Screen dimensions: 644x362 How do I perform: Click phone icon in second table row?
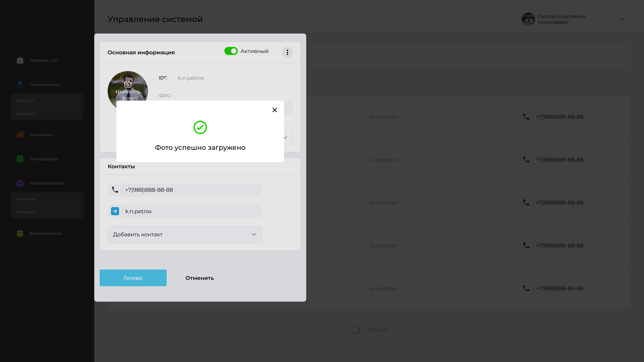[x=526, y=160]
